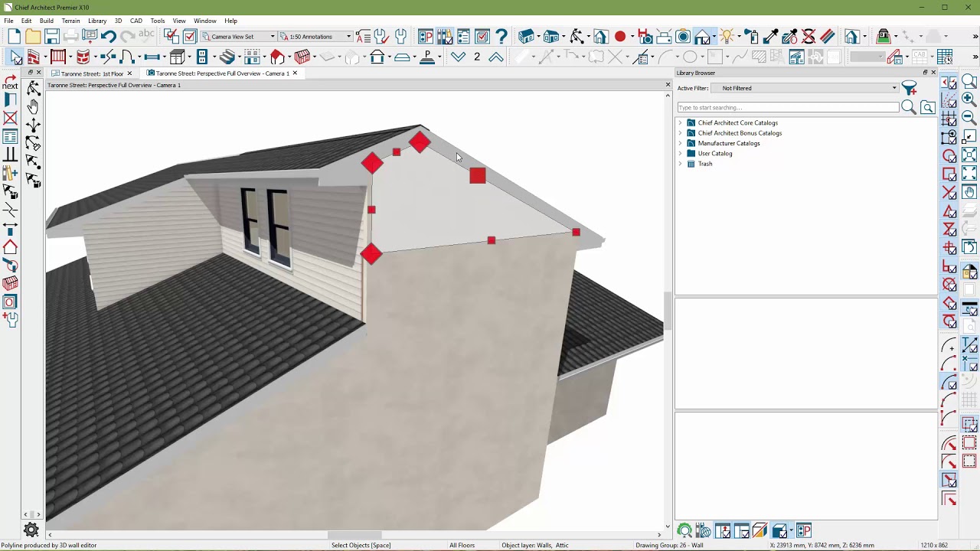Toggle the library preview pane above icon
980x551 pixels.
(722, 530)
